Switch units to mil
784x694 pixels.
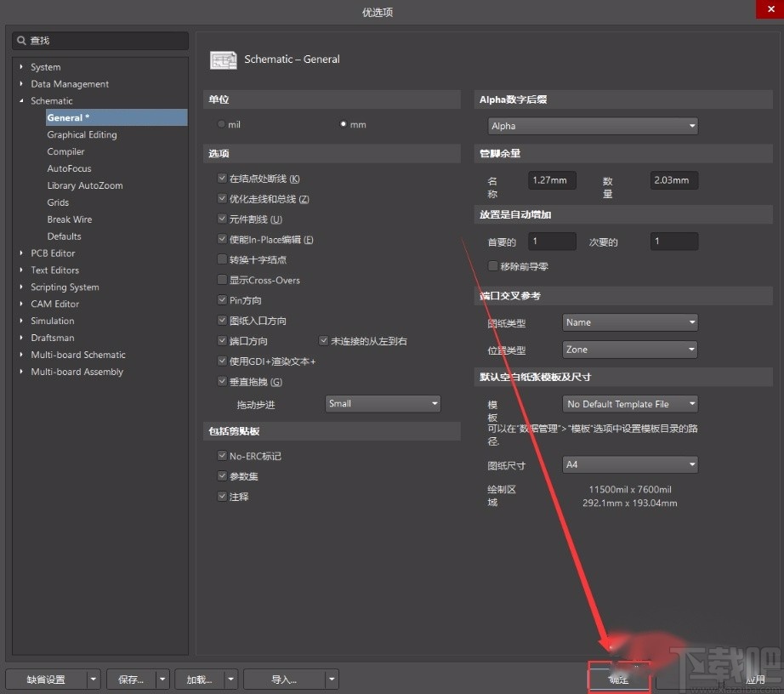(220, 124)
